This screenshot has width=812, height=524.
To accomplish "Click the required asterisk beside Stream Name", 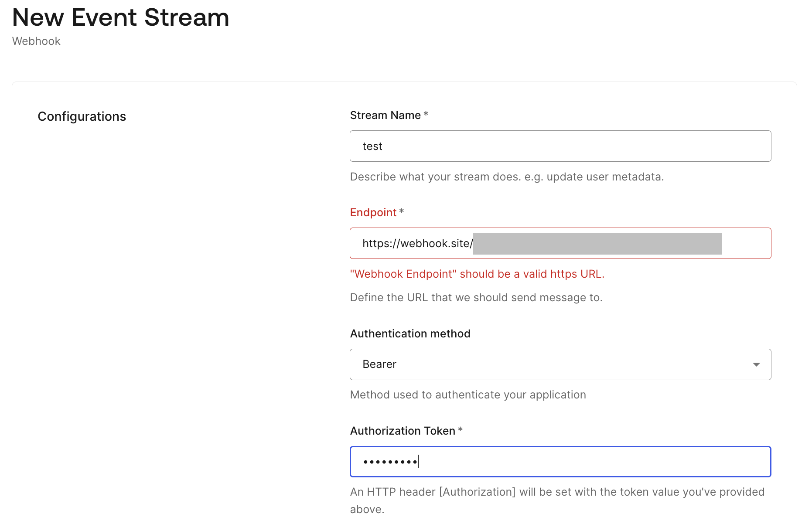I will (x=426, y=114).
